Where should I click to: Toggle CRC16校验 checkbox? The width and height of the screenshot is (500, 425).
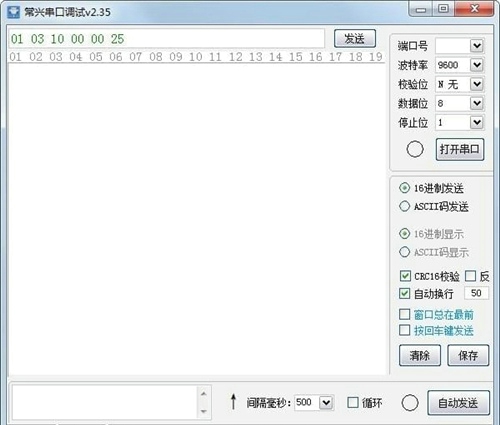click(405, 276)
